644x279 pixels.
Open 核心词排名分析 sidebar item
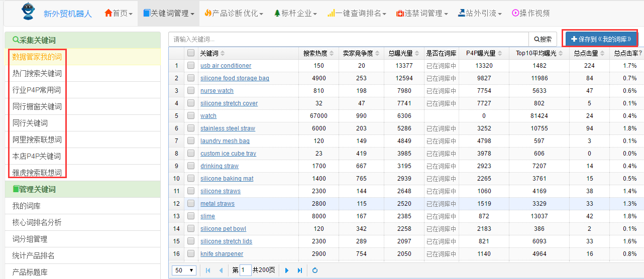pyautogui.click(x=83, y=223)
